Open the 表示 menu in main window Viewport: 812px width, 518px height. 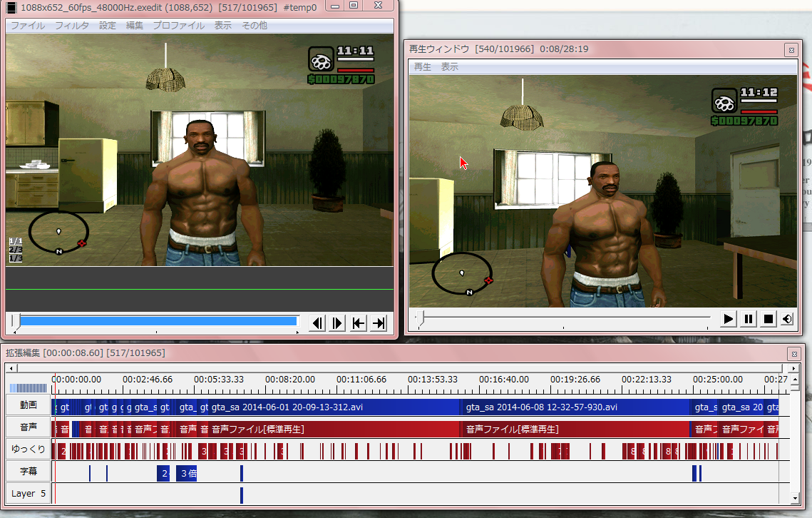pos(223,26)
